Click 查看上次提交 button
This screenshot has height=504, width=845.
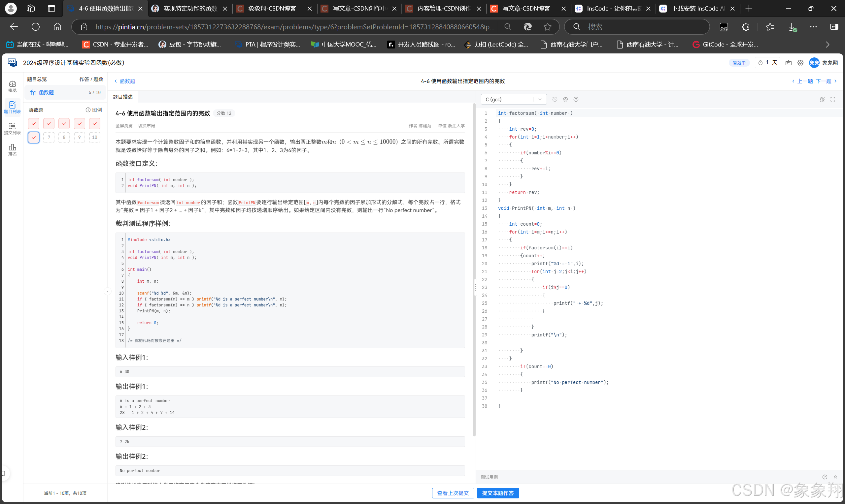pos(453,493)
